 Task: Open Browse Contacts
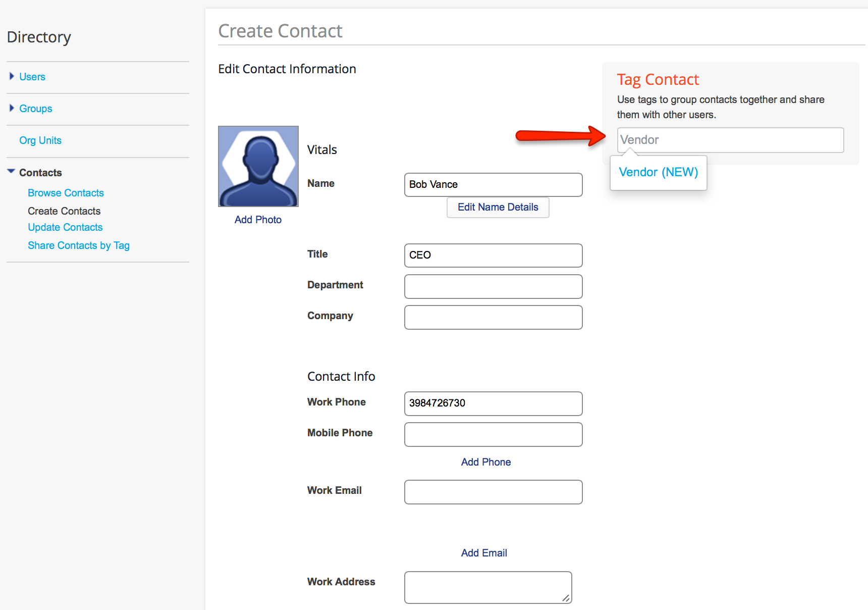point(66,193)
